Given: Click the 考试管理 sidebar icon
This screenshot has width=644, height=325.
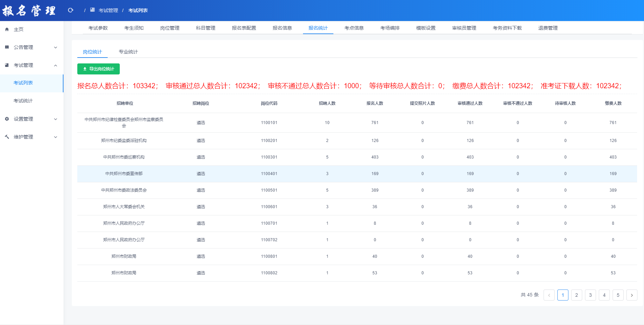Looking at the screenshot, I should pyautogui.click(x=7, y=65).
